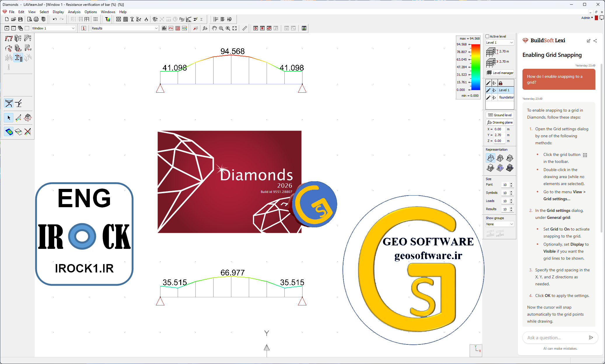Open the Select menu
This screenshot has width=605, height=364.
[x=44, y=12]
